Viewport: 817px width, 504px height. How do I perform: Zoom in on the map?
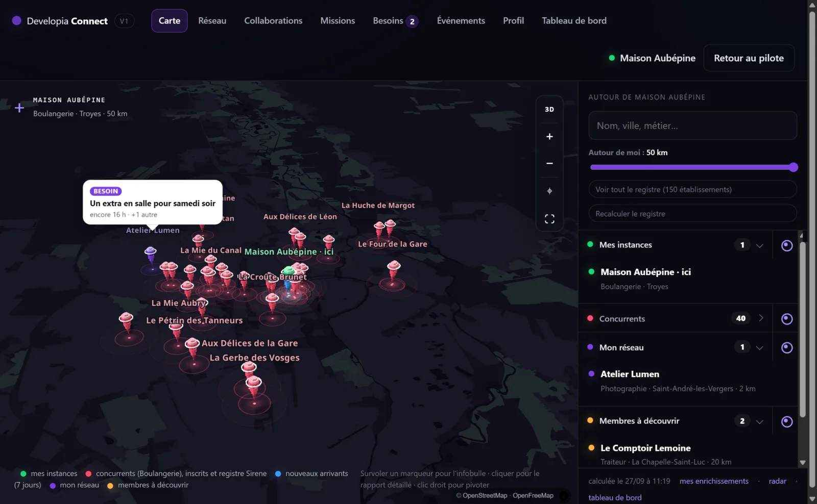549,136
